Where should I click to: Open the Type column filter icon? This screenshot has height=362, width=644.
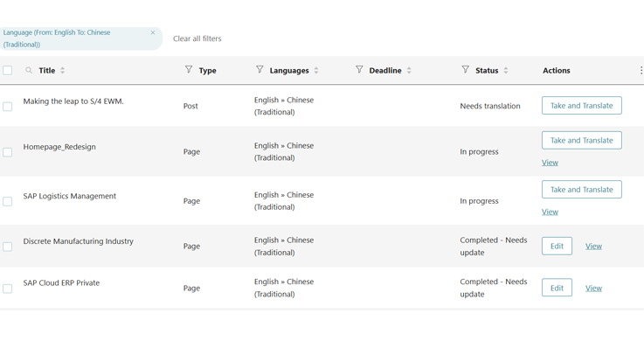[x=189, y=70]
